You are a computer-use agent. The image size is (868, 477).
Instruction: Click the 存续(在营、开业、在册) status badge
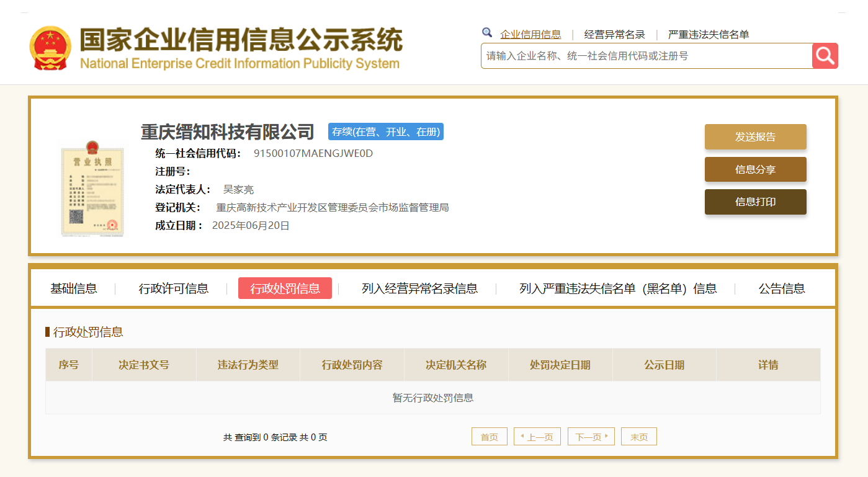(x=386, y=132)
